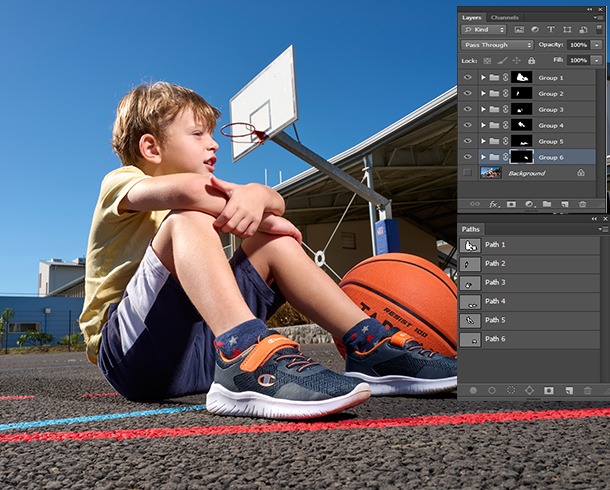Select Path 5 in Paths panel
Image resolution: width=610 pixels, height=490 pixels.
[529, 320]
